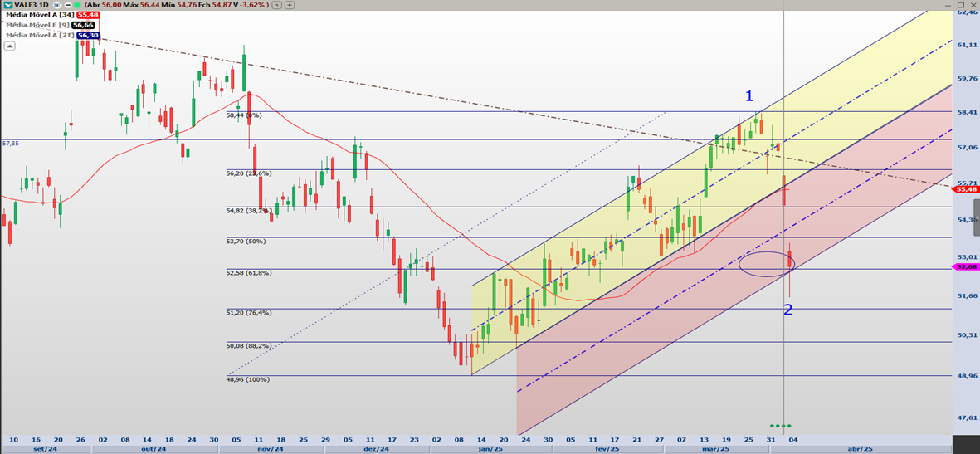980x454 pixels.
Task: Click the link icon next to VALE3 1D
Action: point(57,5)
